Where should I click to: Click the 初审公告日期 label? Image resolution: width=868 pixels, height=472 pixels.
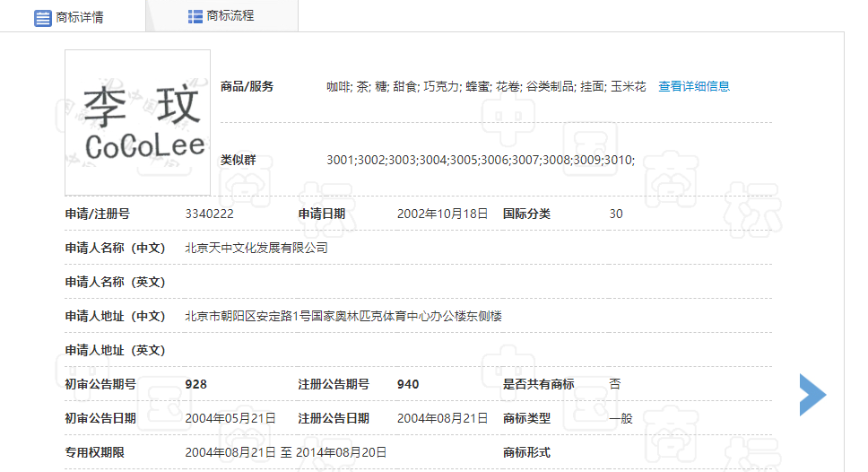100,419
